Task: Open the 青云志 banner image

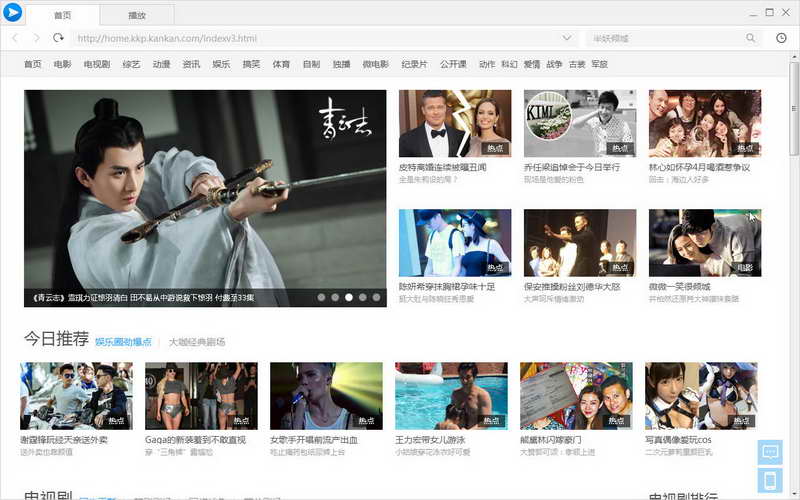Action: 205,190
